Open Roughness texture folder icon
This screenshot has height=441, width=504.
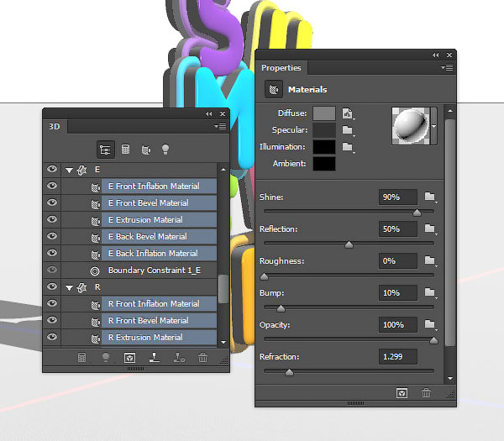tap(430, 260)
